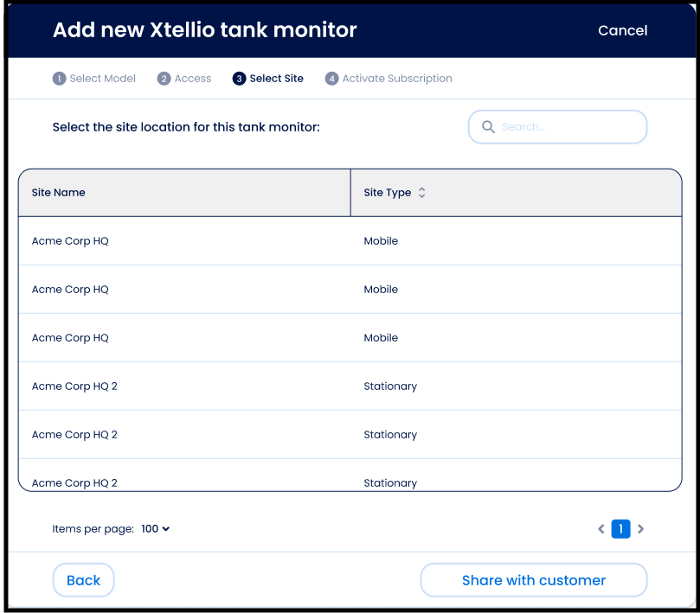Click the step 3 number circle
Screen dimensions: 700x613
point(239,79)
